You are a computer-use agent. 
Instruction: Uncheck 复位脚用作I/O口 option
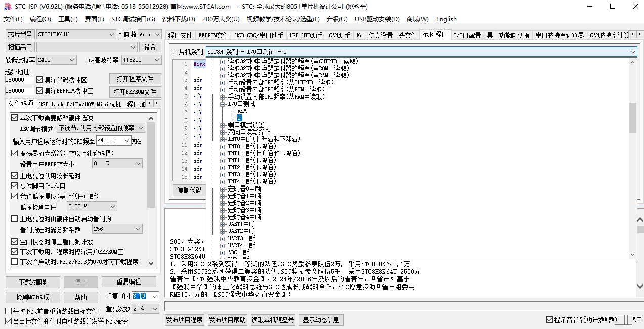(14, 186)
